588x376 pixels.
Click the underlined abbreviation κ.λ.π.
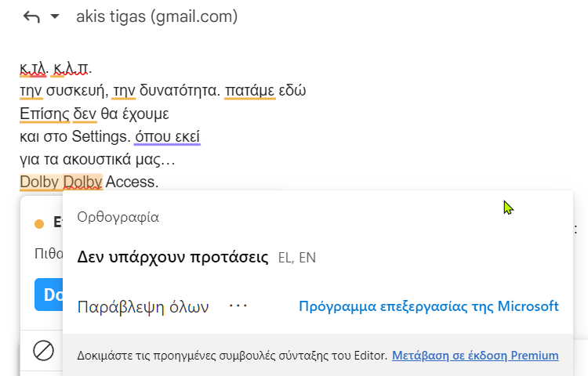click(71, 68)
